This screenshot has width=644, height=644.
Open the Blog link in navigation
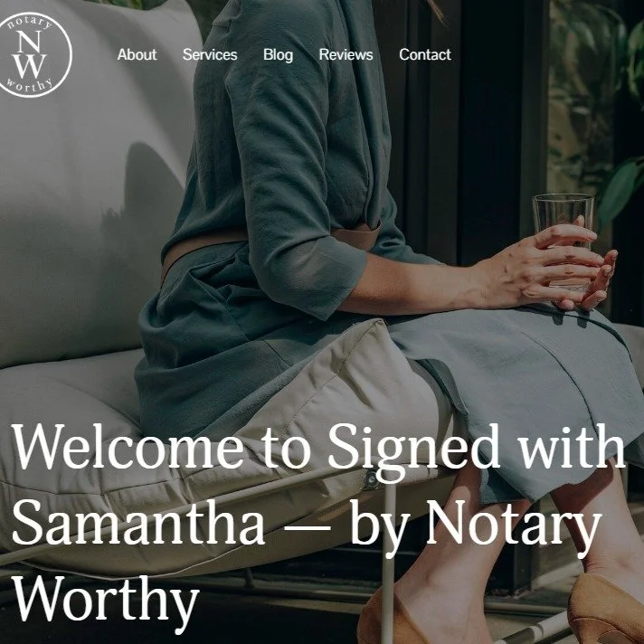[278, 55]
